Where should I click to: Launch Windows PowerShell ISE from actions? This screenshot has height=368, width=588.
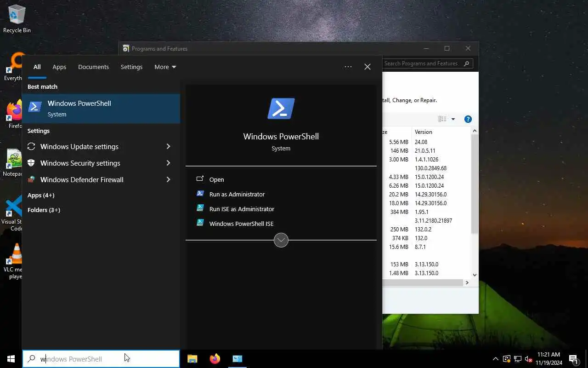(x=241, y=224)
